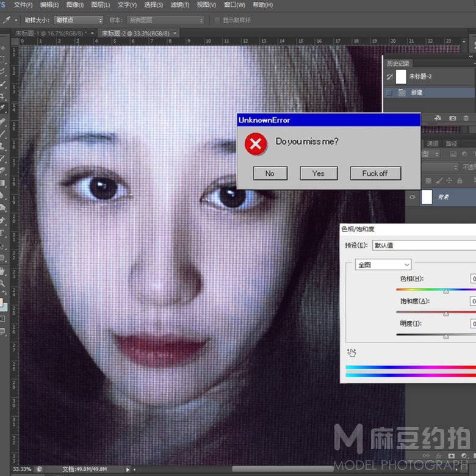476x476 pixels.
Task: Click the 色相(H) hue slider handle
Action: [x=446, y=292]
